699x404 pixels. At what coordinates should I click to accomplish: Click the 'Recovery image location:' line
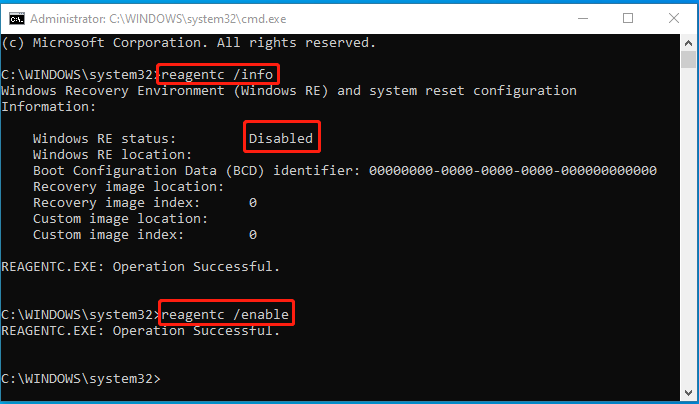128,187
